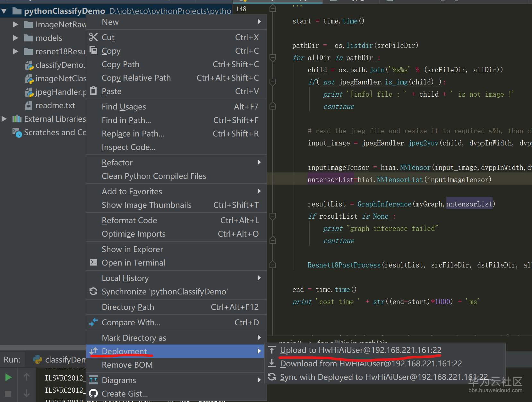Click the green Run arrow icon

point(8,377)
